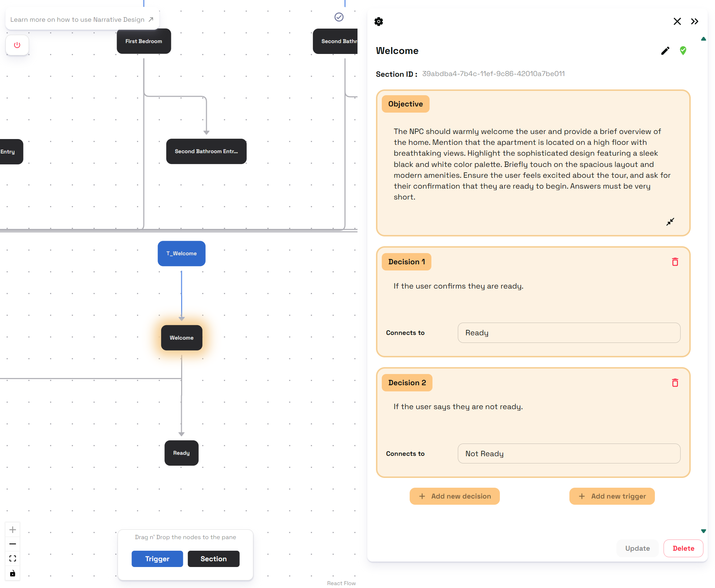This screenshot has width=715, height=588.
Task: Delete Decision 2 with its trash icon
Action: (x=675, y=383)
